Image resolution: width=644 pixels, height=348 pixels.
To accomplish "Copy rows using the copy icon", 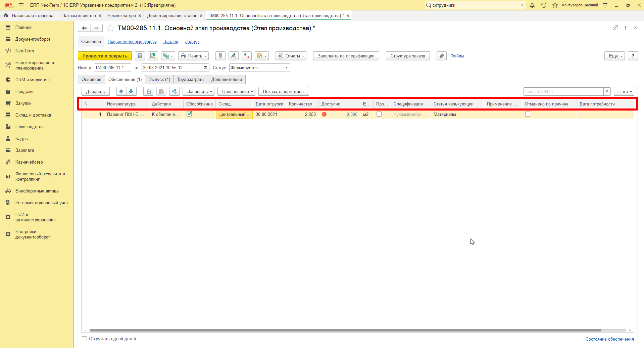I will pyautogui.click(x=148, y=92).
